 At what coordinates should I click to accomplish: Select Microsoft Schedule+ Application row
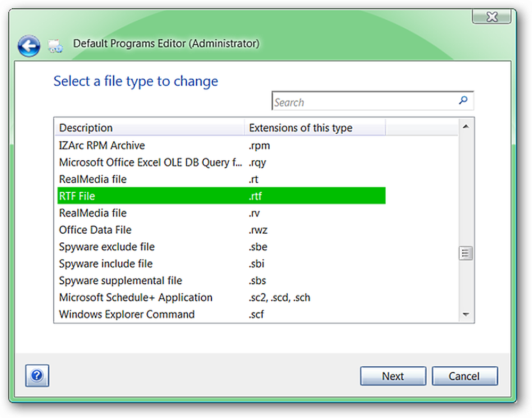pos(221,298)
